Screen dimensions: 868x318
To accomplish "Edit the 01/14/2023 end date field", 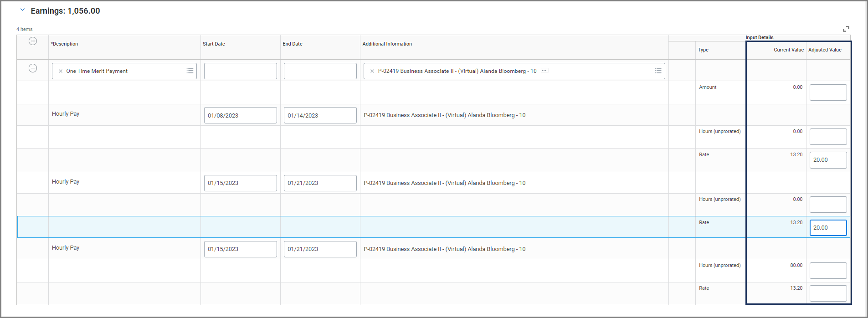I will (320, 115).
